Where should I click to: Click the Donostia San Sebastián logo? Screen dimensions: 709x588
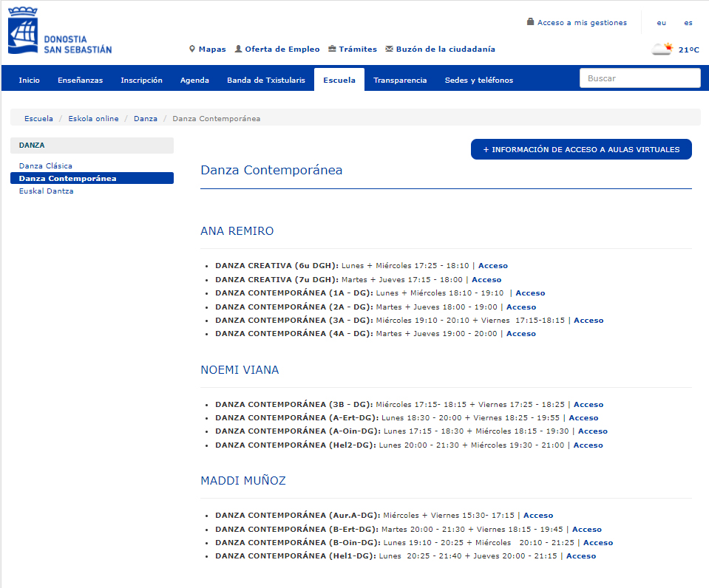tap(60, 31)
